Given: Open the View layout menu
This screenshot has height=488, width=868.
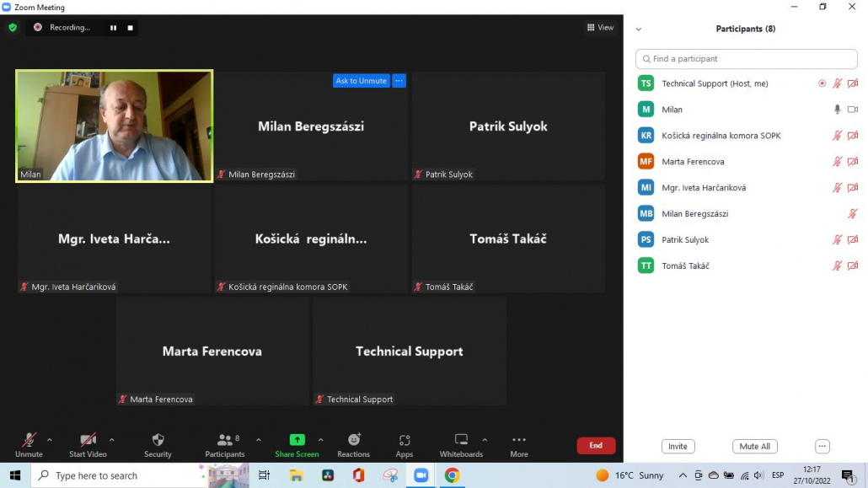Looking at the screenshot, I should click(x=600, y=28).
